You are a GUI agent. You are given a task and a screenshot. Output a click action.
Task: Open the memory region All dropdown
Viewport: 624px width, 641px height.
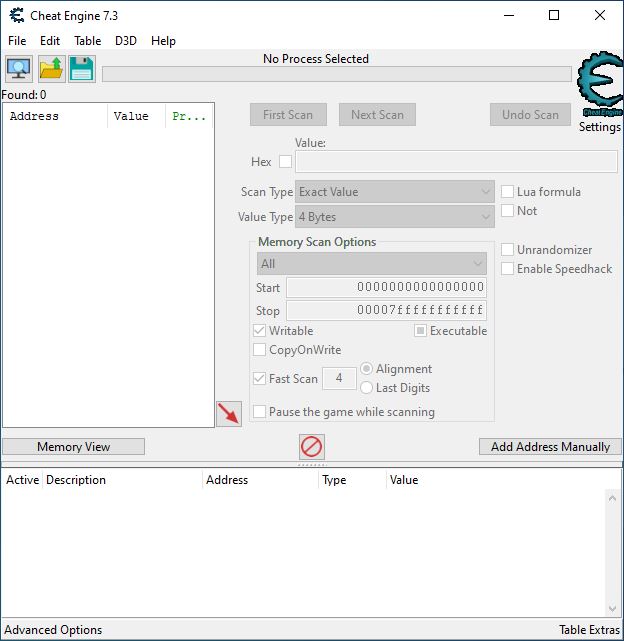coord(372,264)
